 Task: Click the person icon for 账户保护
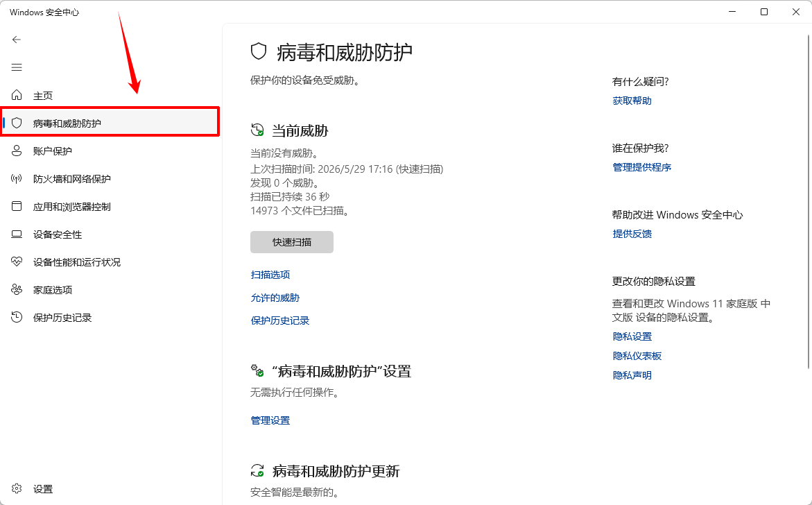tap(17, 151)
